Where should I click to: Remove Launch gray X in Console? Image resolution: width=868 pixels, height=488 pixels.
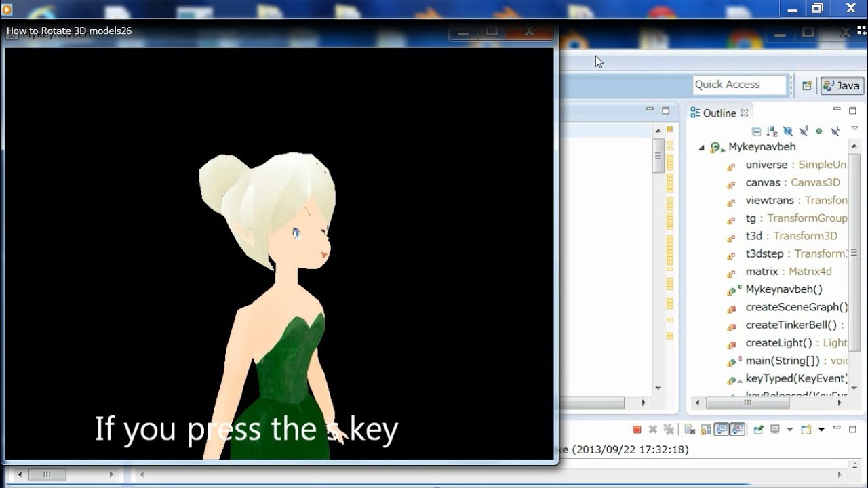coord(652,430)
